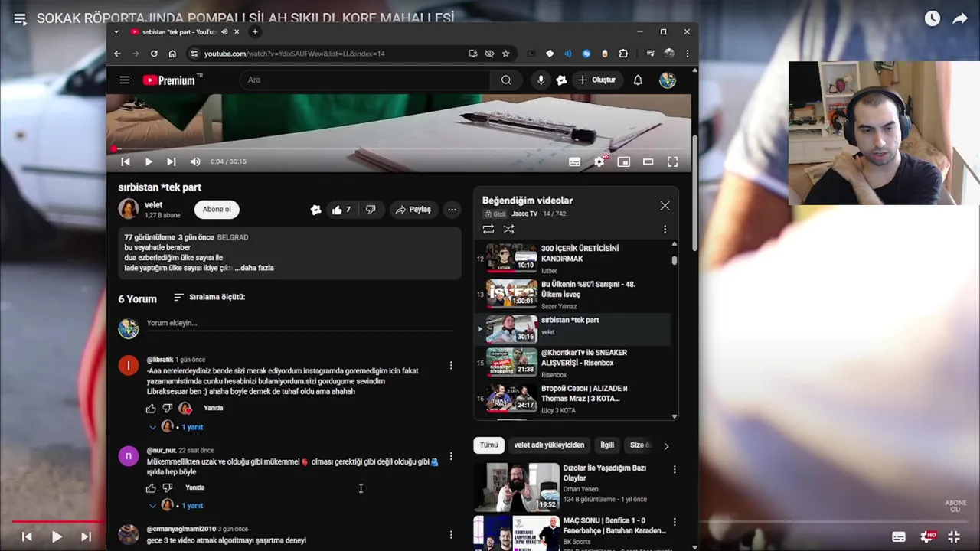Click the Abone ol subscribe button
Viewport: 980px width, 551px height.
click(217, 209)
